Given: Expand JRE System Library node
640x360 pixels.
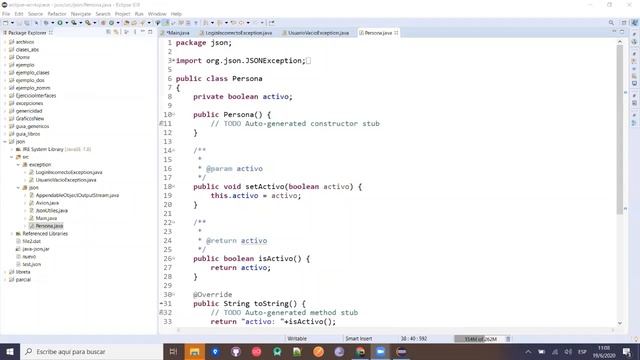Looking at the screenshot, I should [x=12, y=149].
